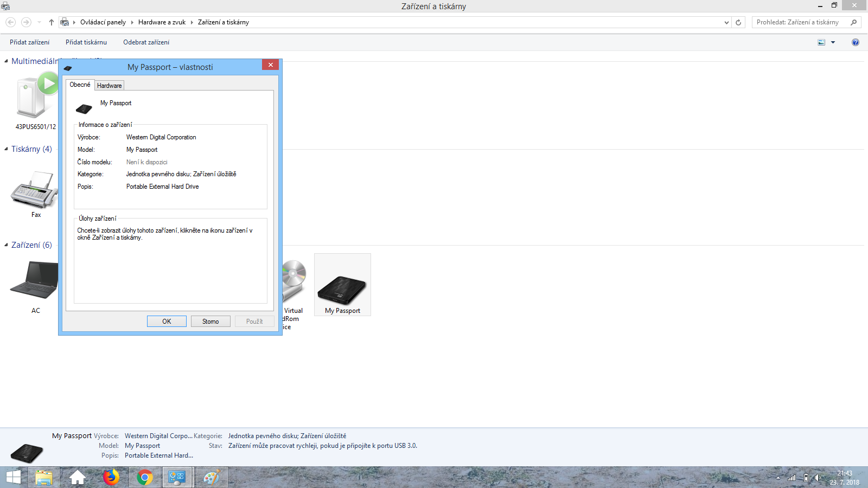
Task: Click the up-folder arrow icon
Action: pyautogui.click(x=52, y=22)
